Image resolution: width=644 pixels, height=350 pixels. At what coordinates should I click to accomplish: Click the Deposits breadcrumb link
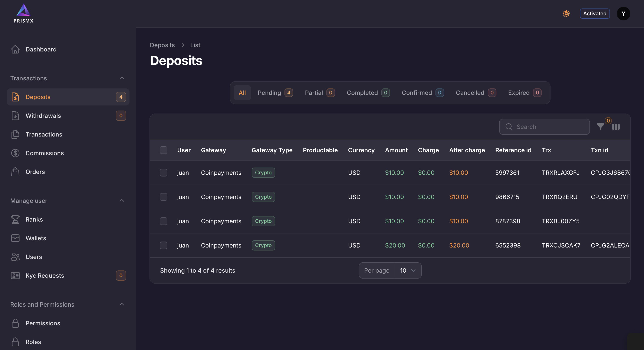coord(162,45)
